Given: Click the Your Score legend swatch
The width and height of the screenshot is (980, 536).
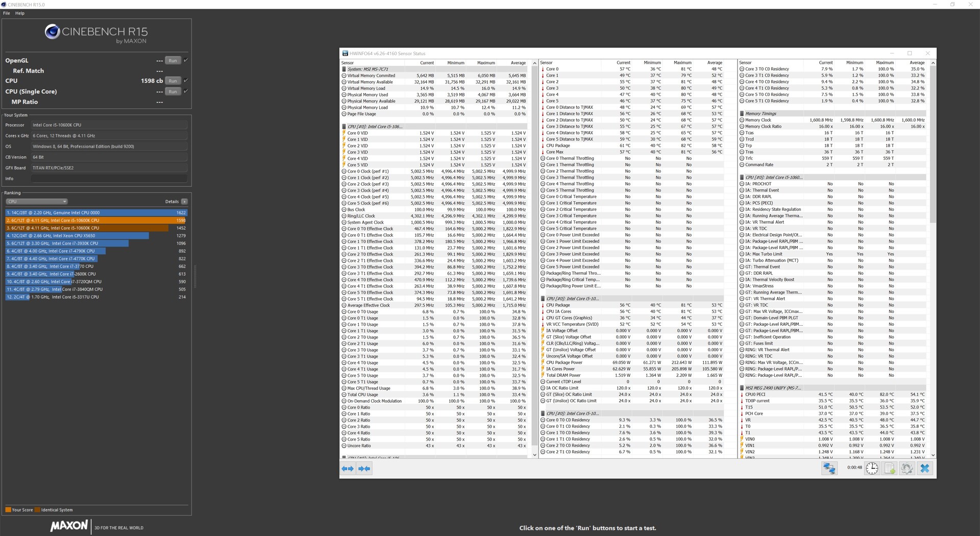Looking at the screenshot, I should coord(8,510).
